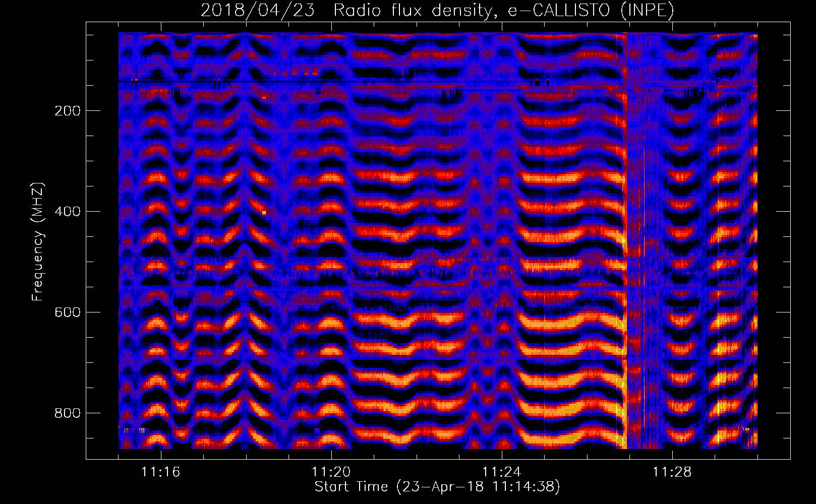Click the 600 frequency tick label
816x504 pixels.
coord(68,312)
